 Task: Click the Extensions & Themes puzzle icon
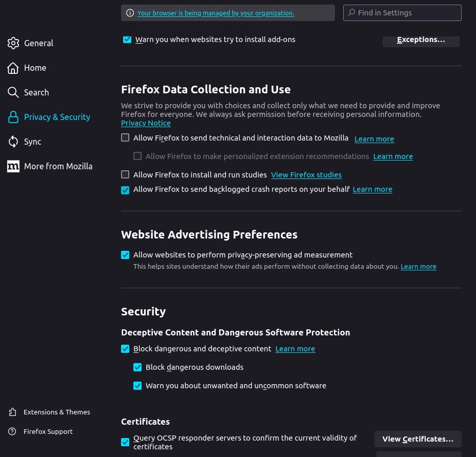coord(12,412)
